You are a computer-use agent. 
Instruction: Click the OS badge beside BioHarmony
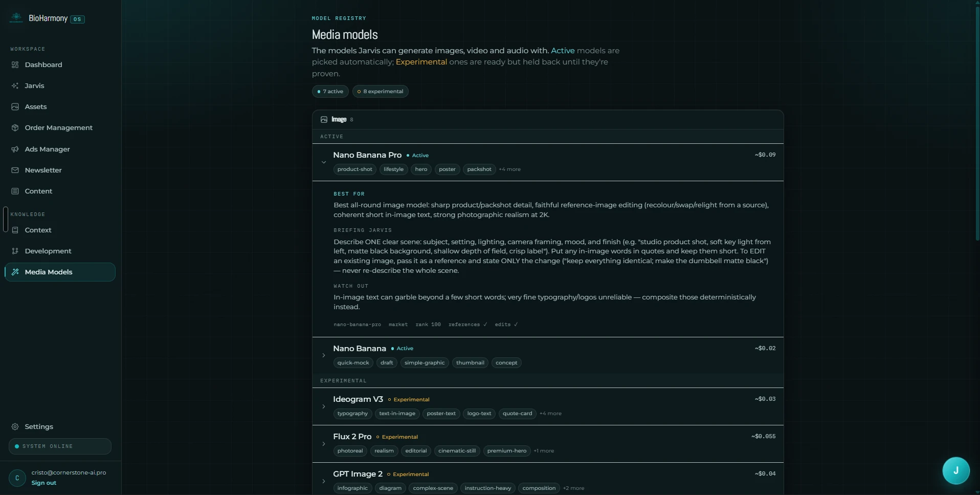pyautogui.click(x=77, y=19)
